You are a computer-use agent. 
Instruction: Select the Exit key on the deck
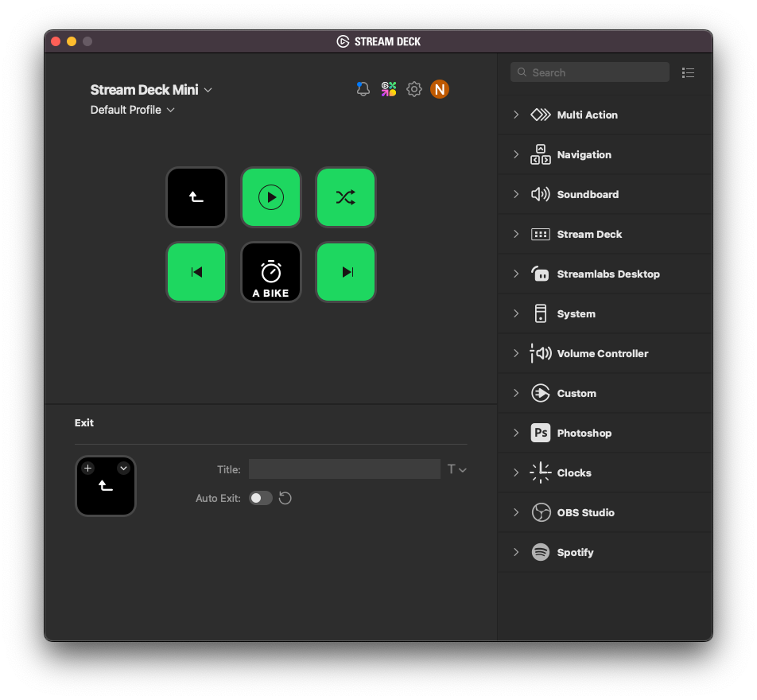196,197
